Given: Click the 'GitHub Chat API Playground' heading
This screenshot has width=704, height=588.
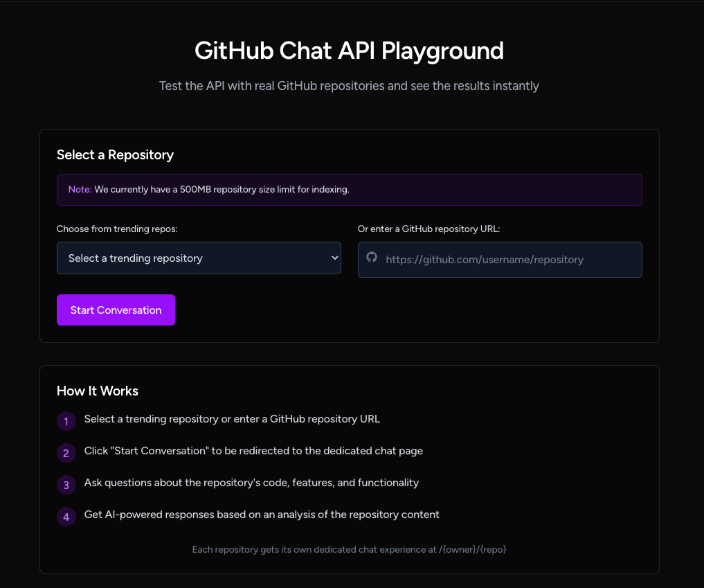Looking at the screenshot, I should tap(349, 51).
